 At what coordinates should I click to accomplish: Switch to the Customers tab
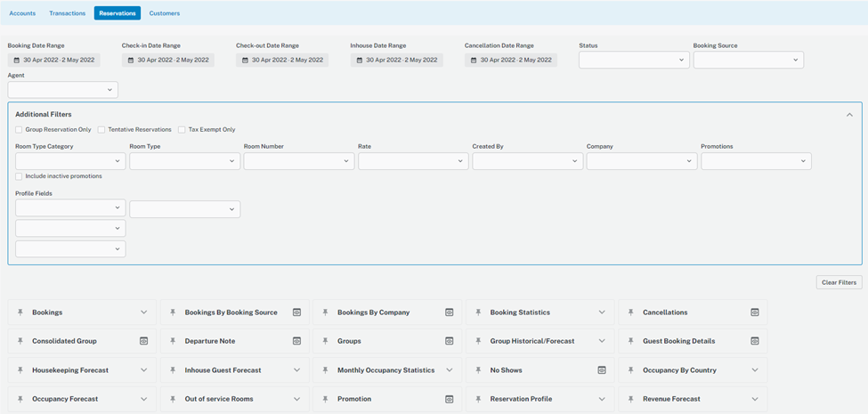[165, 13]
